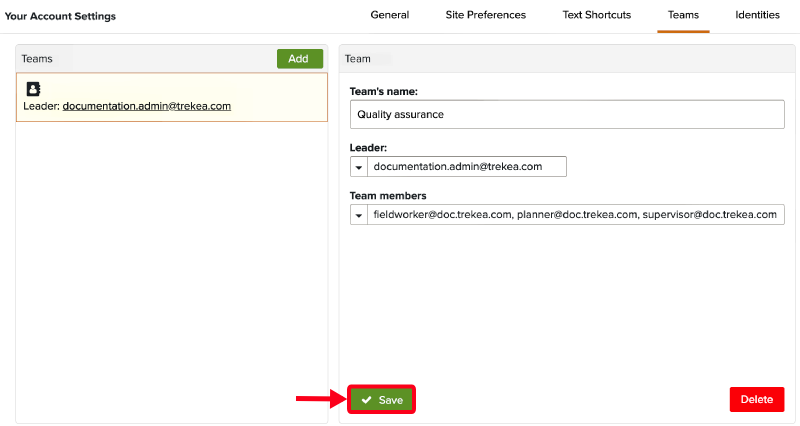Delete the Quality assurance team
The height and width of the screenshot is (426, 800).
757,400
